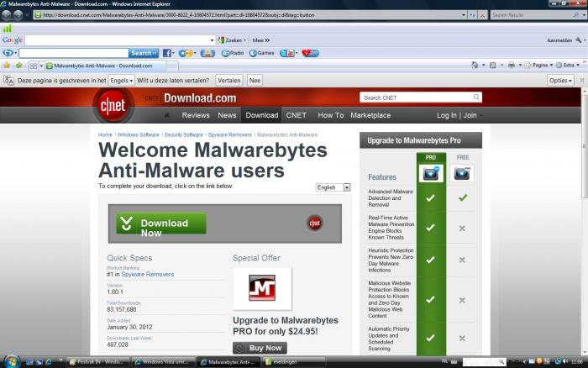Click the Google toolbar wrench icon

[x=579, y=40]
